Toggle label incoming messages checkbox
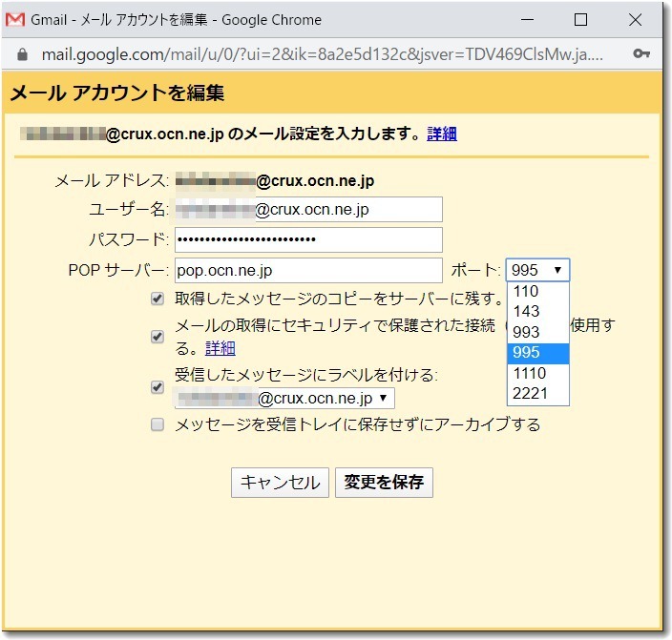The height and width of the screenshot is (640, 672). (x=157, y=387)
